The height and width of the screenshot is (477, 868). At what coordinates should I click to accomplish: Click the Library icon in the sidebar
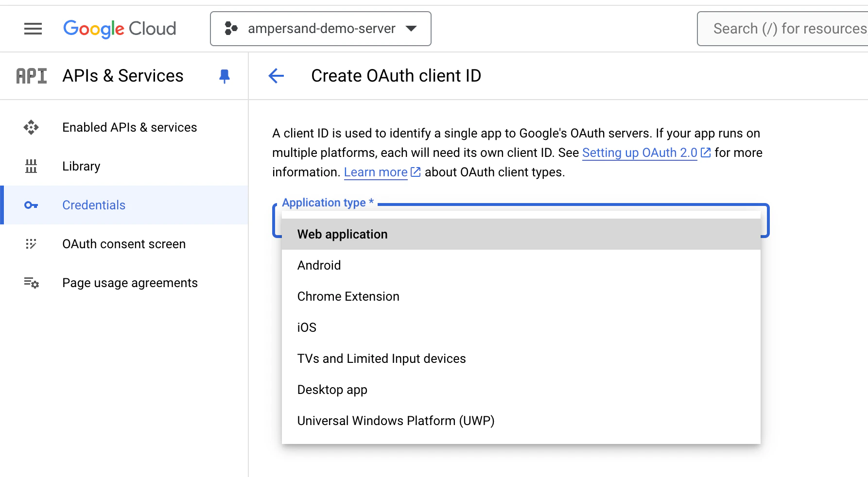31,166
